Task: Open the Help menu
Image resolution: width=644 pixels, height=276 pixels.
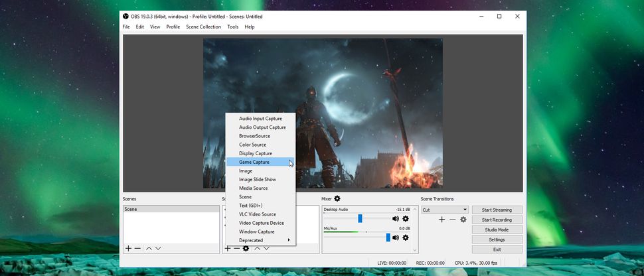Action: (x=250, y=27)
